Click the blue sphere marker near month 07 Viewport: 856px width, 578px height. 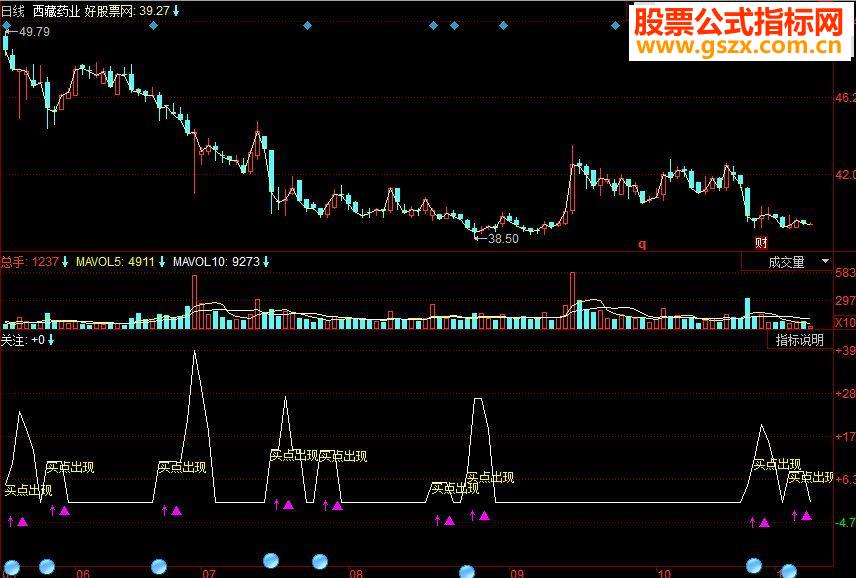[x=157, y=565]
